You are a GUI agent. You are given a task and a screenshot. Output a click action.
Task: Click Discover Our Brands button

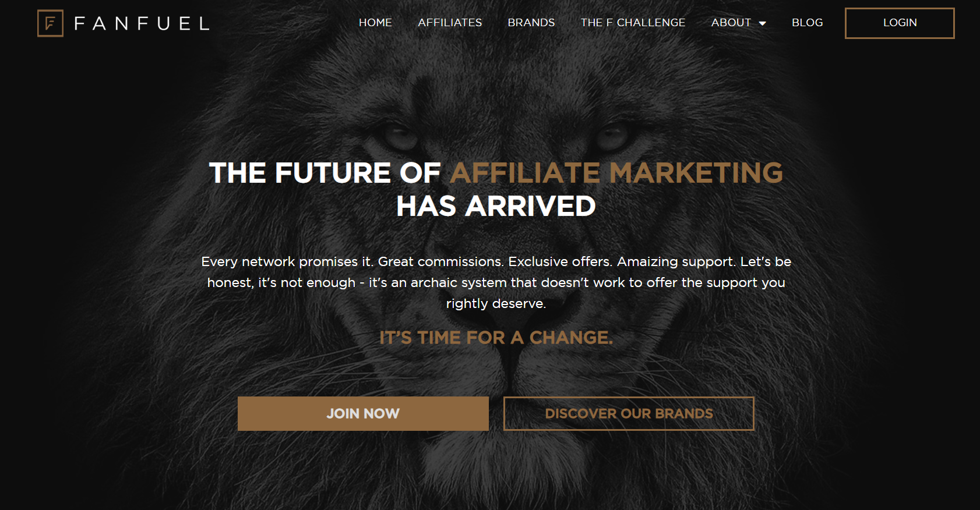click(x=629, y=413)
